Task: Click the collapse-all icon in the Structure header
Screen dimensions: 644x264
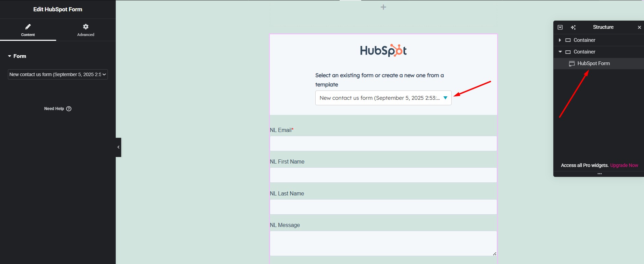Action: point(560,27)
